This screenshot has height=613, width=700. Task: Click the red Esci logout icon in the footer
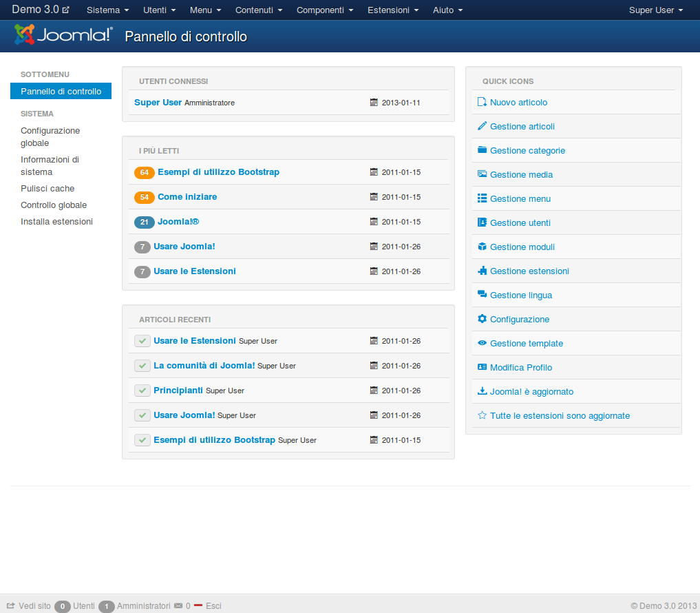pos(199,605)
